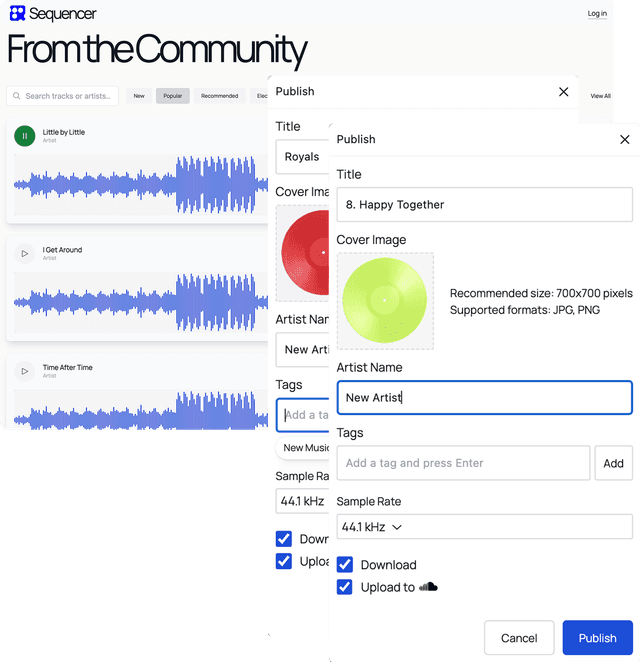Toggle the Upload to SoundCloud checkbox
The width and height of the screenshot is (640, 663).
pos(345,587)
